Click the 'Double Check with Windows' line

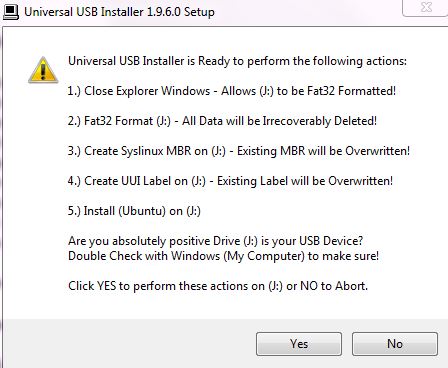coord(223,256)
